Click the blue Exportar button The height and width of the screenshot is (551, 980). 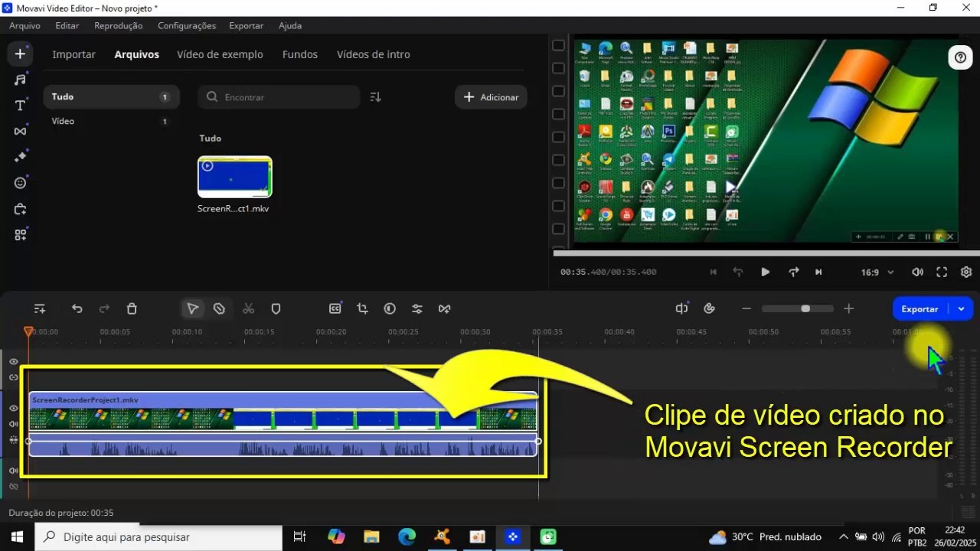pyautogui.click(x=920, y=308)
